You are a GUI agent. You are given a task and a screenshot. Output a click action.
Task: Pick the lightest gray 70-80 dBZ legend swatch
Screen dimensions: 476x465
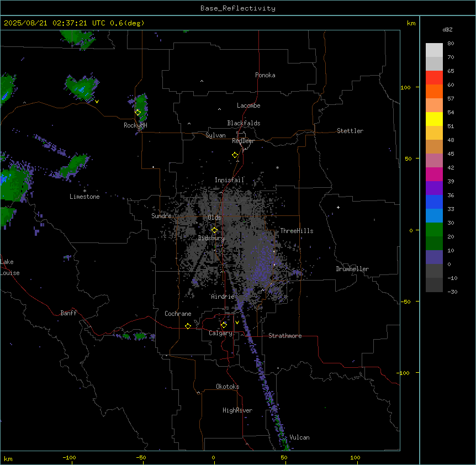click(x=434, y=50)
